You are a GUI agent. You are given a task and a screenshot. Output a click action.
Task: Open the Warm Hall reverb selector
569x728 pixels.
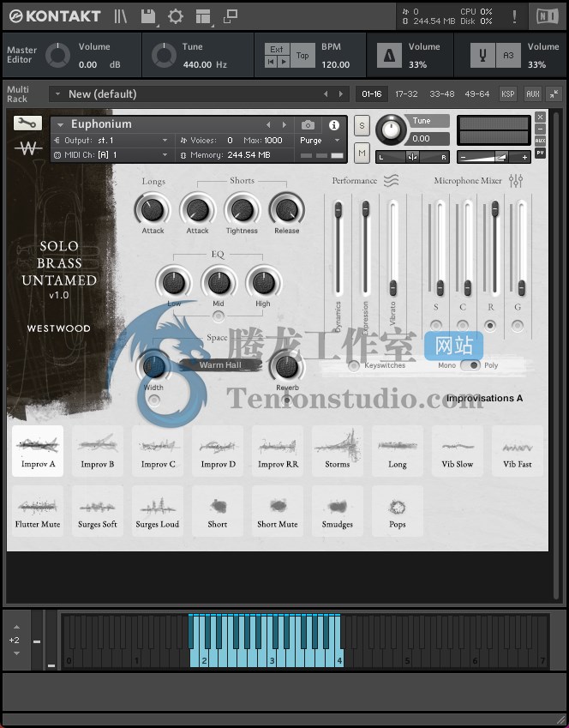point(220,365)
